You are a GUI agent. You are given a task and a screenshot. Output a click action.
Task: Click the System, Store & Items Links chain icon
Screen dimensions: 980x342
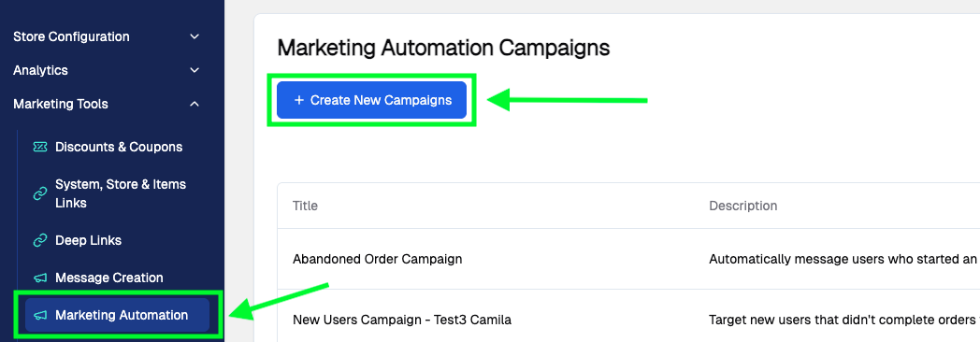(40, 193)
